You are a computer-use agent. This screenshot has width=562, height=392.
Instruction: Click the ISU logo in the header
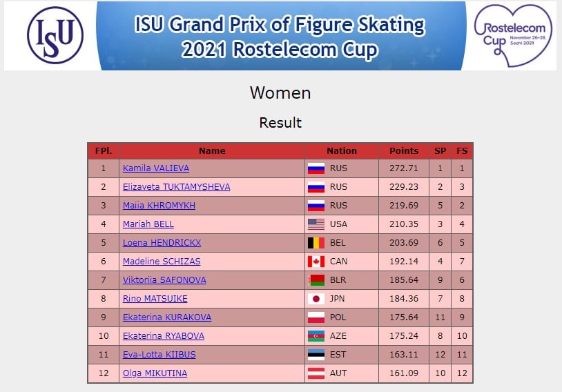pyautogui.click(x=55, y=35)
